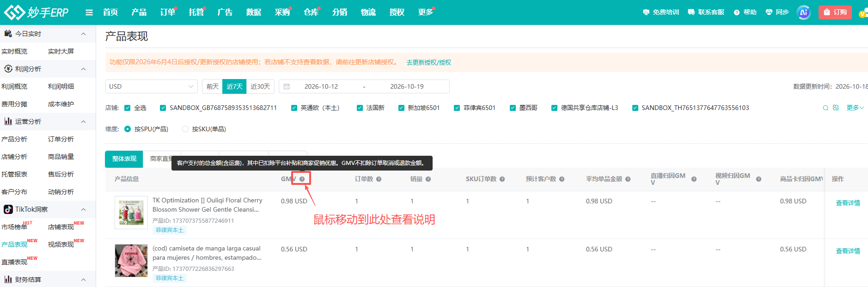Click the TikTok洞察 icon

tap(8, 209)
